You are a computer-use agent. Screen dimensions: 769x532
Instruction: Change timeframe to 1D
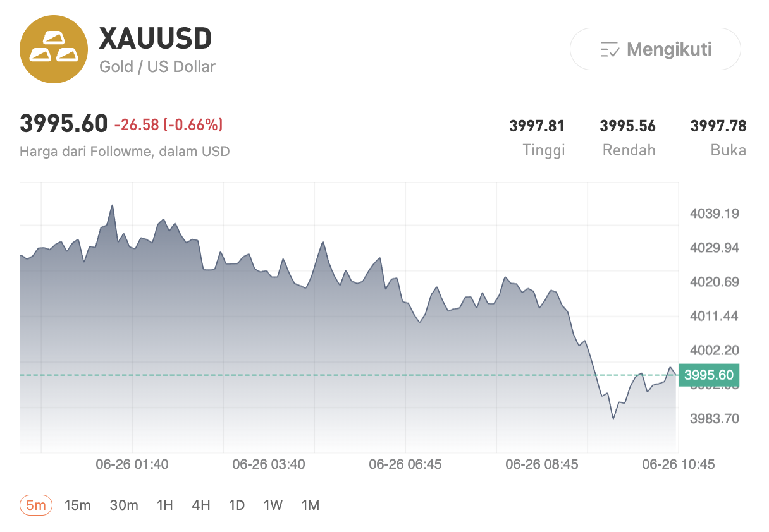(x=237, y=505)
